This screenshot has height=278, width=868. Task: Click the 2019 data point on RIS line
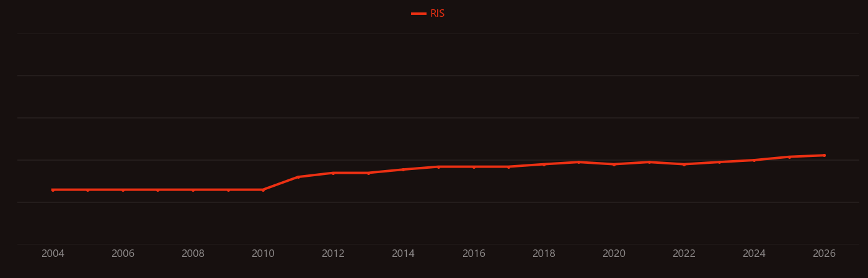tap(578, 162)
